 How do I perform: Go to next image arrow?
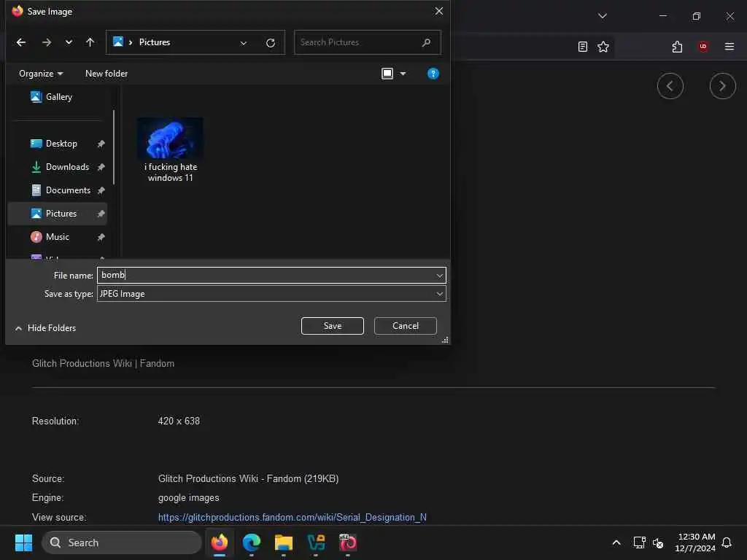coord(722,86)
